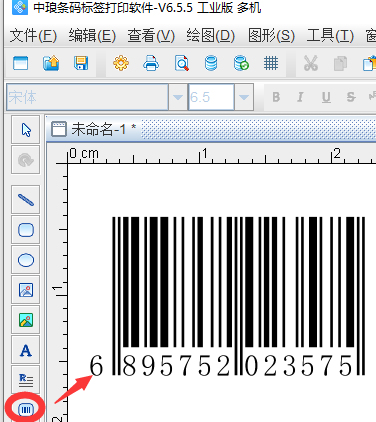This screenshot has height=422, width=376.
Task: Click the application logo in title bar
Action: coord(20,7)
